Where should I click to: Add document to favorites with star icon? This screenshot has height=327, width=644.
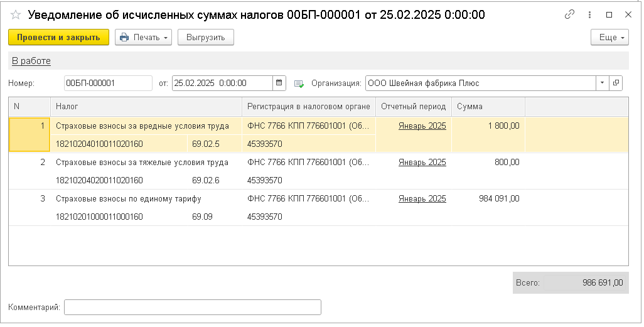16,15
